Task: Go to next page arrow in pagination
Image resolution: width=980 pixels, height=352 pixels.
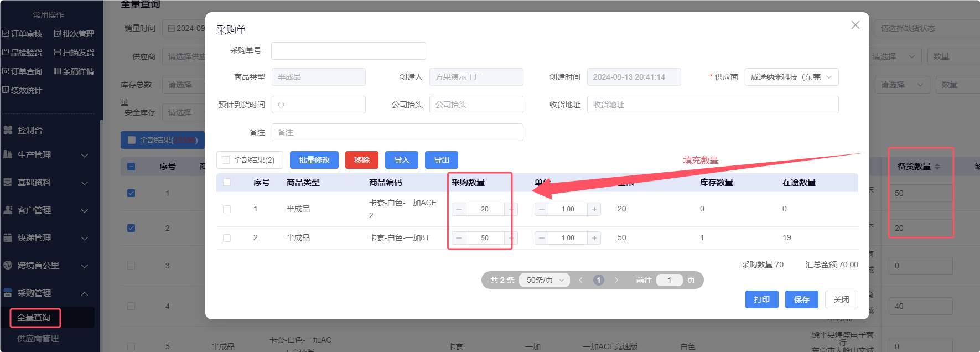Action: [616, 280]
